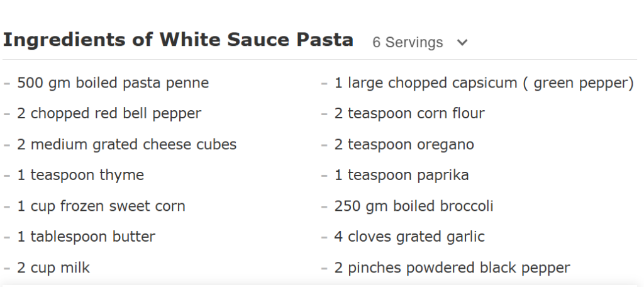Select the 1 teaspoon paprika item
This screenshot has width=644, height=287.
pyautogui.click(x=401, y=175)
